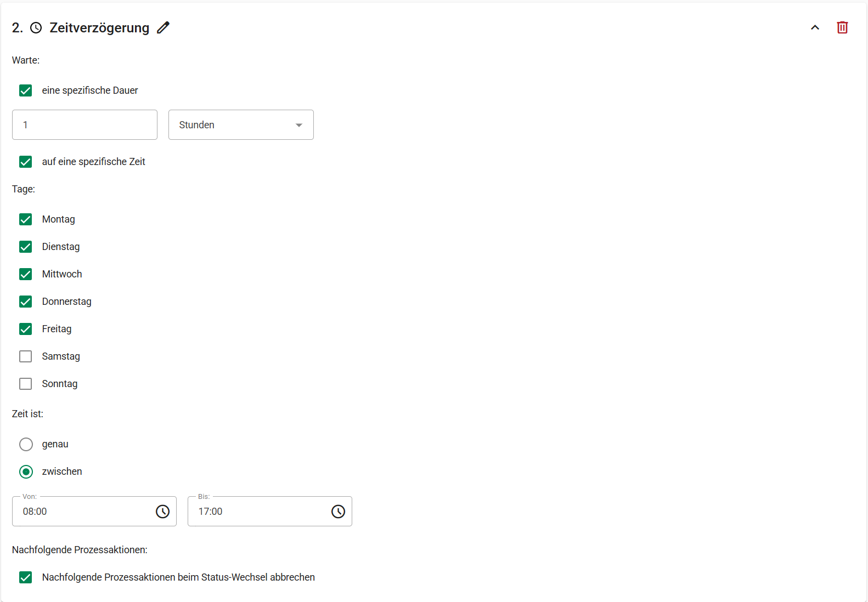Screen dimensions: 868x602
Task: Open the Stunden unit dropdown
Action: click(241, 125)
